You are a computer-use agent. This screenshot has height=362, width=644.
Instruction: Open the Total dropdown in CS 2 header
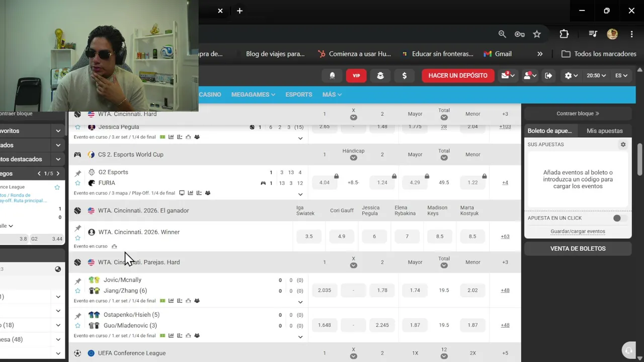coord(444,157)
